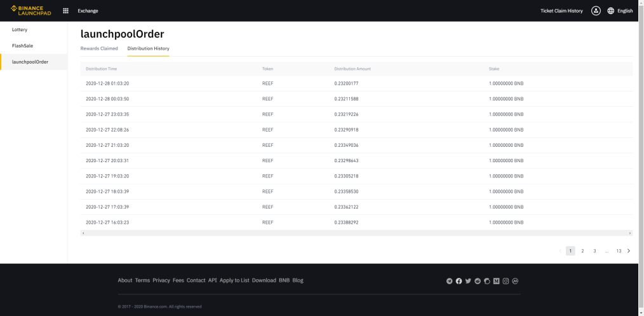
Task: Click the Binance Launchpad logo
Action: tap(31, 11)
